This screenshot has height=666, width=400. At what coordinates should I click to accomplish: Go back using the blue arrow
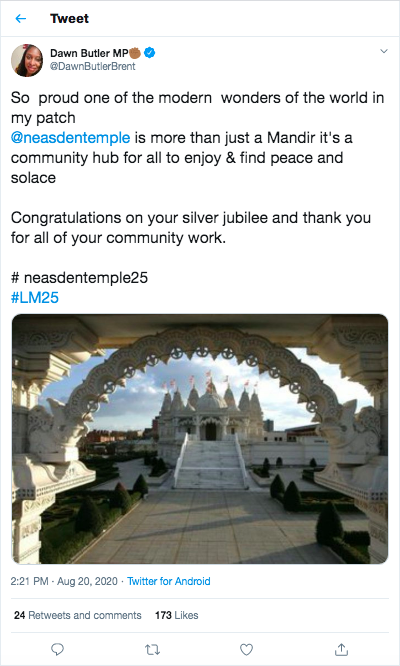tap(20, 18)
